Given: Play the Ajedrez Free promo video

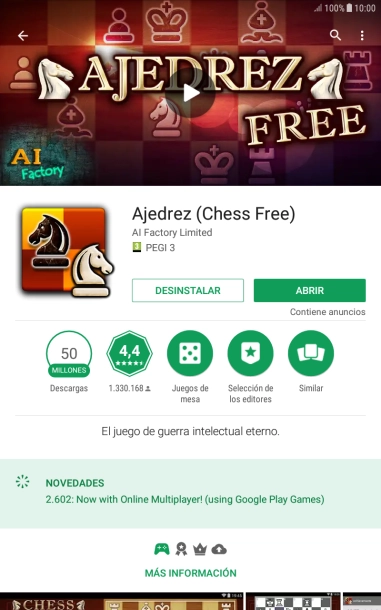Looking at the screenshot, I should (190, 93).
